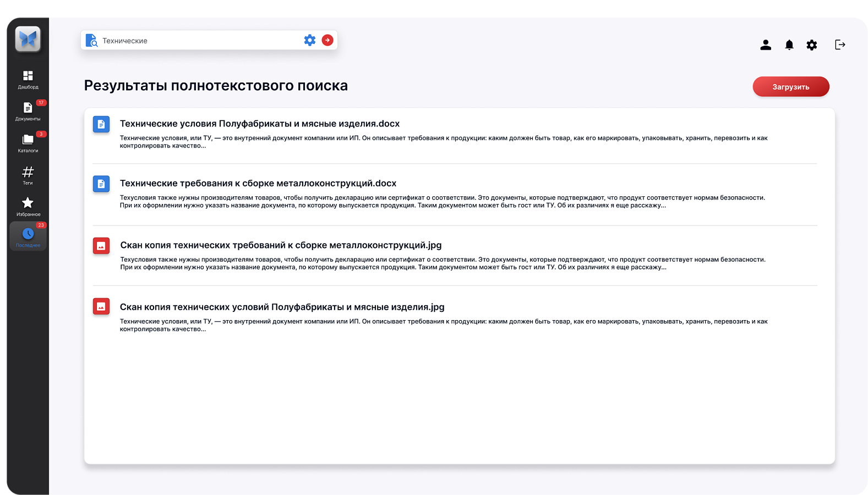
Task: Click snippet text under Технические условия Полуфабрикаты docx
Action: 444,142
